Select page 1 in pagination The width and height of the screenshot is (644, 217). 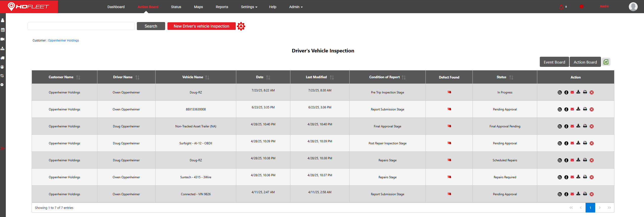click(590, 208)
